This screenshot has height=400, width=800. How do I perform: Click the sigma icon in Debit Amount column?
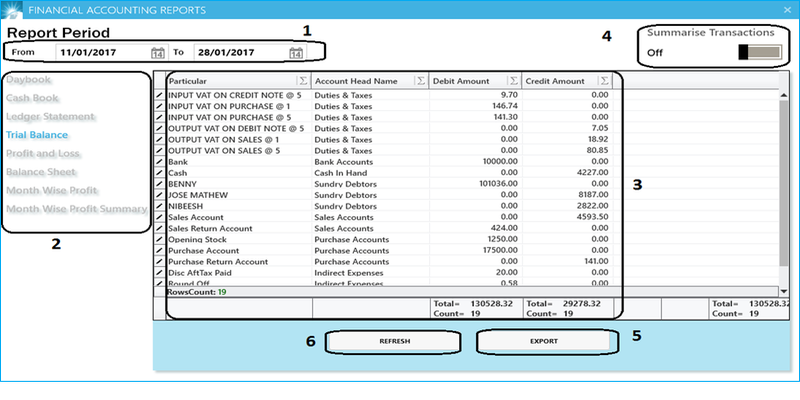point(514,81)
